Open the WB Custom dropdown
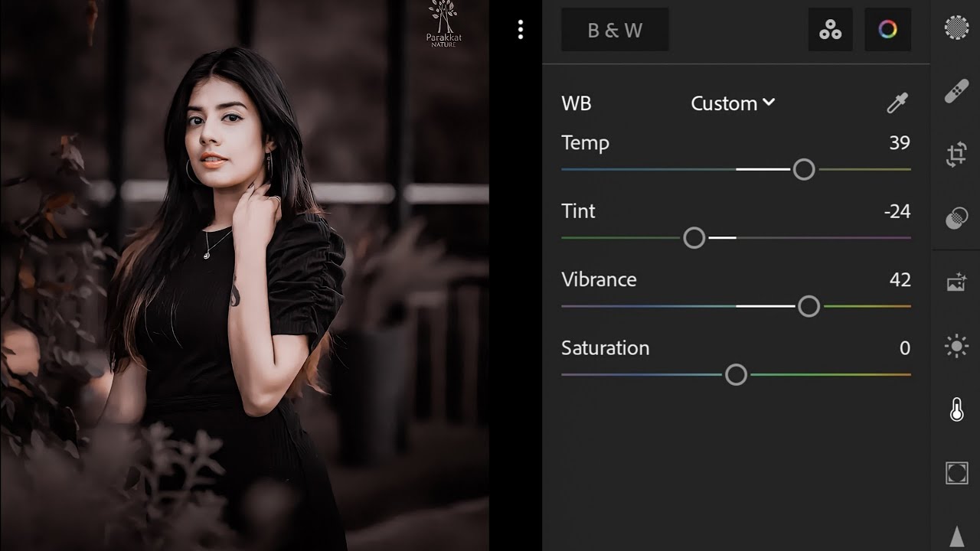The width and height of the screenshot is (980, 551). point(733,103)
